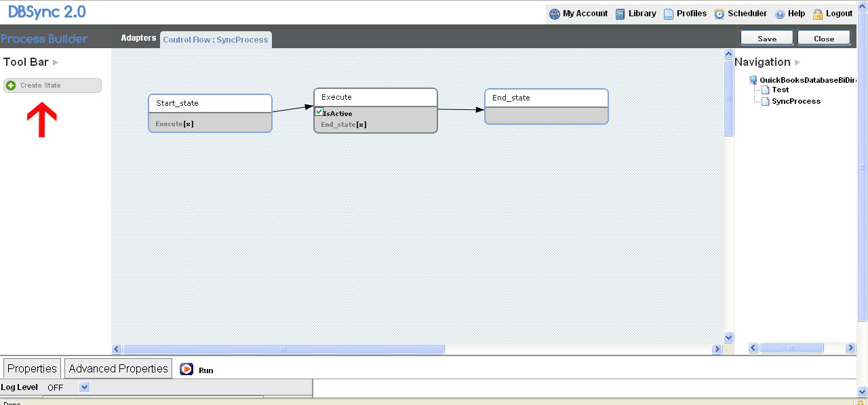
Task: Click the Create State button
Action: [52, 85]
